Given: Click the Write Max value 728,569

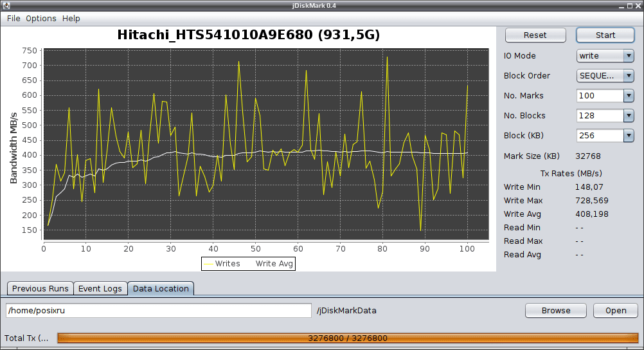Looking at the screenshot, I should 592,201.
